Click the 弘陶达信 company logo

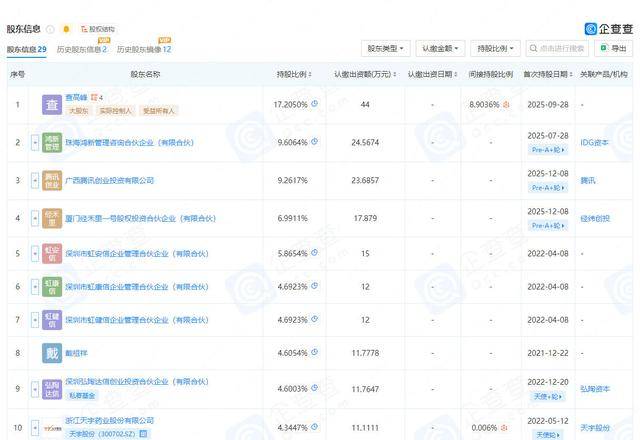(52, 389)
